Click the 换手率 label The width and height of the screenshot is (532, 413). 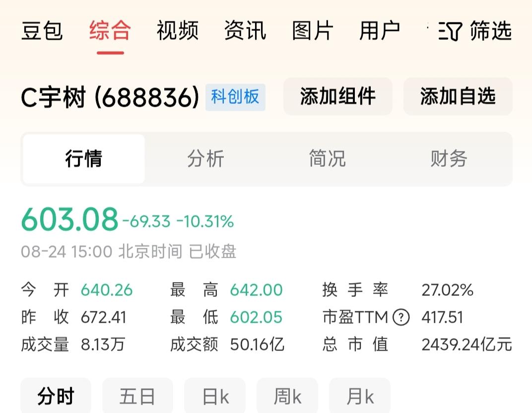tap(355, 290)
